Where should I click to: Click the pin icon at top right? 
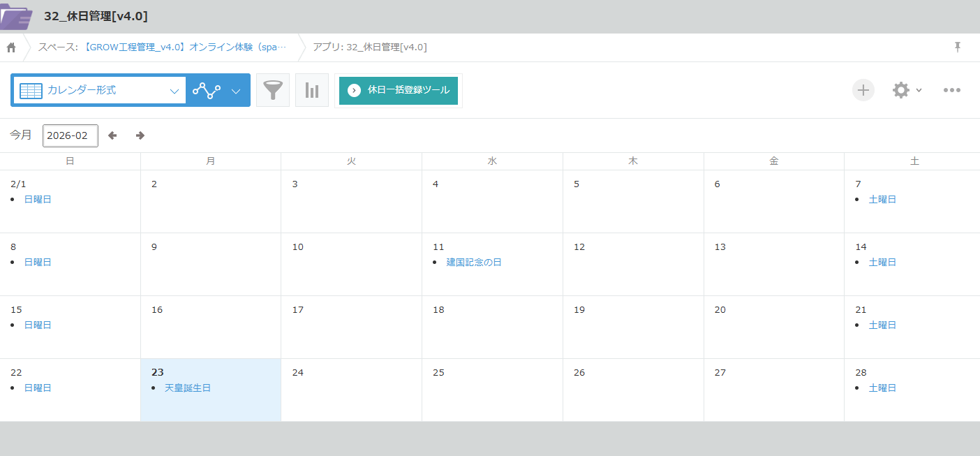(x=958, y=47)
